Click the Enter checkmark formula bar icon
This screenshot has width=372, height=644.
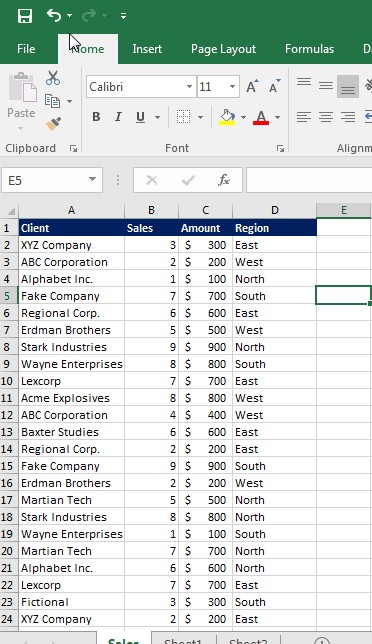pyautogui.click(x=188, y=180)
